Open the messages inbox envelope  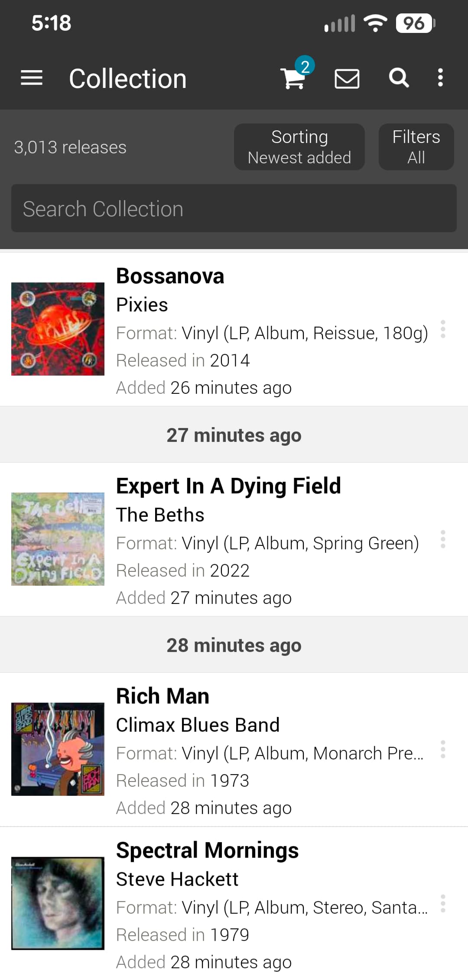(x=347, y=78)
